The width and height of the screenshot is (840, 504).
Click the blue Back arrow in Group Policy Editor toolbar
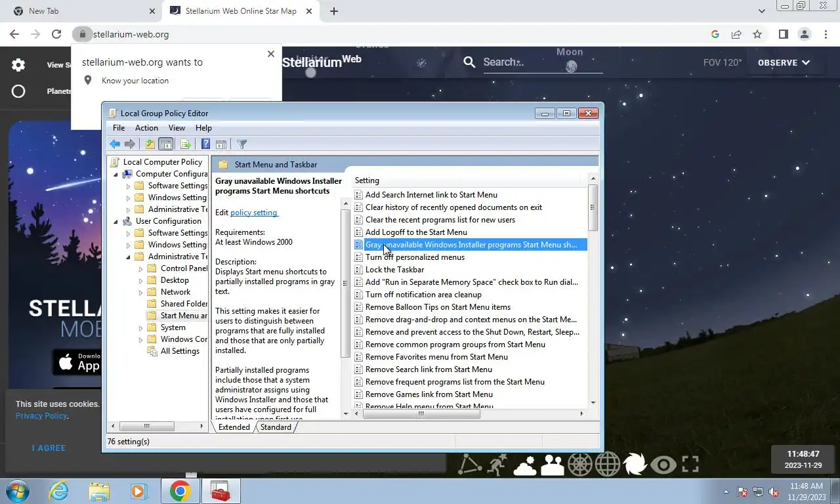click(x=115, y=144)
